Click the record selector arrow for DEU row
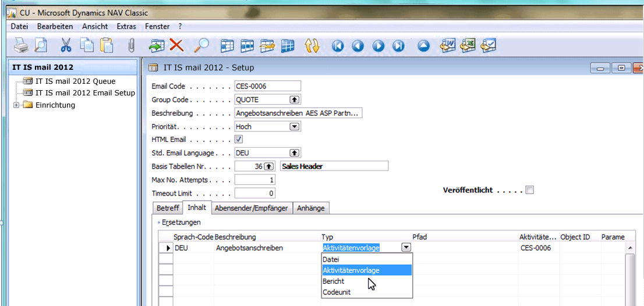The width and height of the screenshot is (644, 306). click(x=166, y=248)
